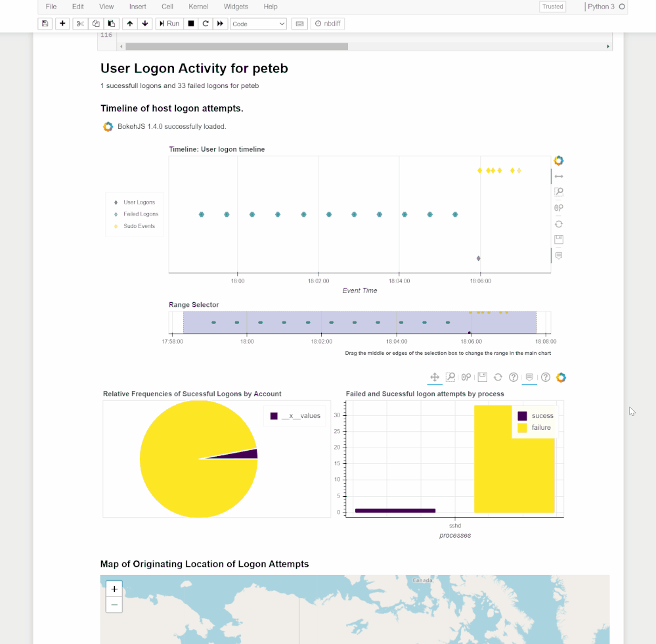The width and height of the screenshot is (656, 644).
Task: Click the nbdiff button
Action: pos(328,24)
